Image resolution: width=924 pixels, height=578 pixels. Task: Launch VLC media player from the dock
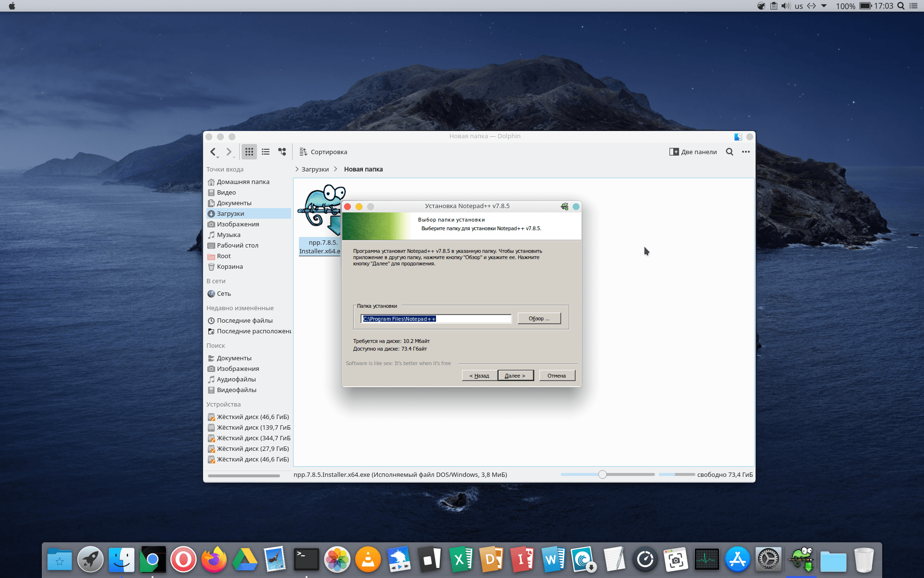tap(368, 560)
